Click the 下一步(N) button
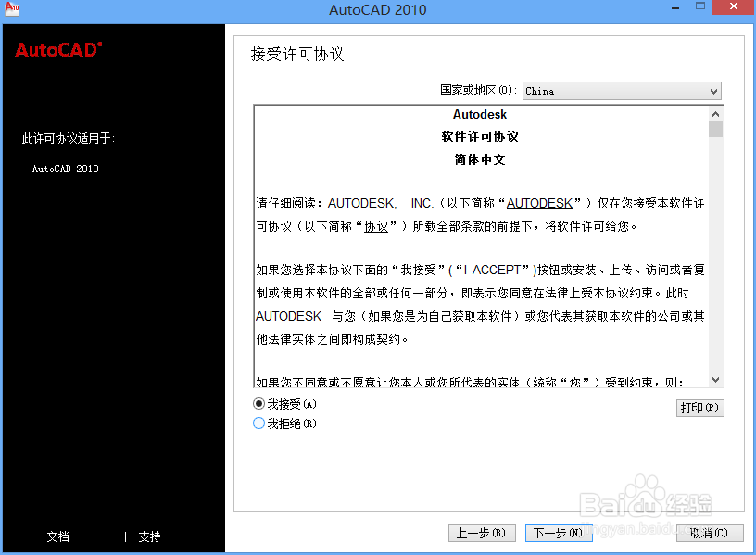This screenshot has height=555, width=756. tap(559, 534)
